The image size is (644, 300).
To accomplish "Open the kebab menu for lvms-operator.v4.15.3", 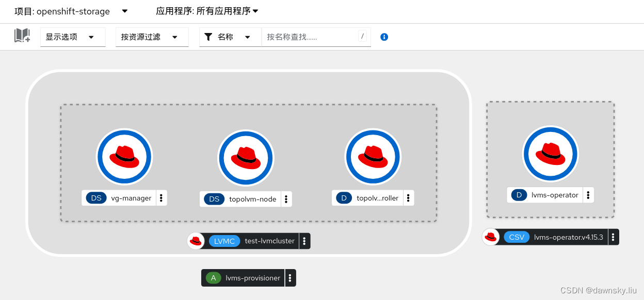I will point(613,237).
